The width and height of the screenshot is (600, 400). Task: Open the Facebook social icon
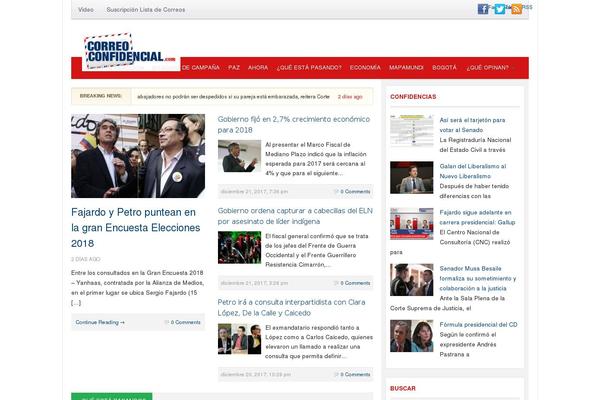tap(483, 9)
